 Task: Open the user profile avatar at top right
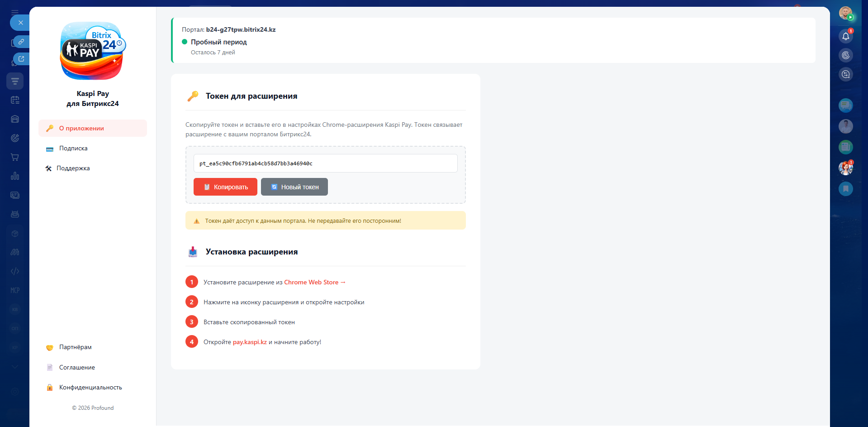[846, 13]
